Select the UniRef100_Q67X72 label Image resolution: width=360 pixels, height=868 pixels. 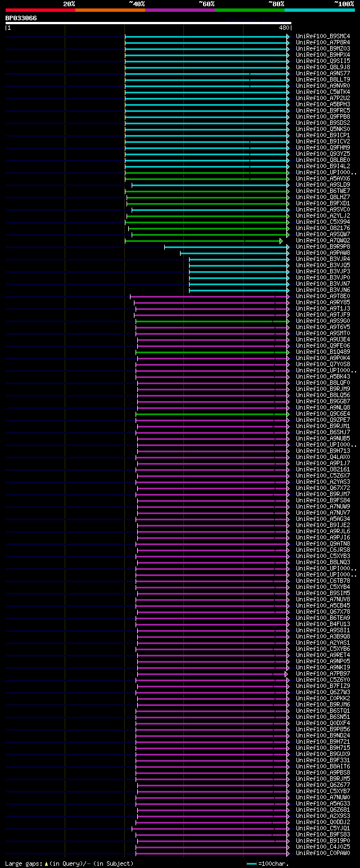click(x=323, y=488)
